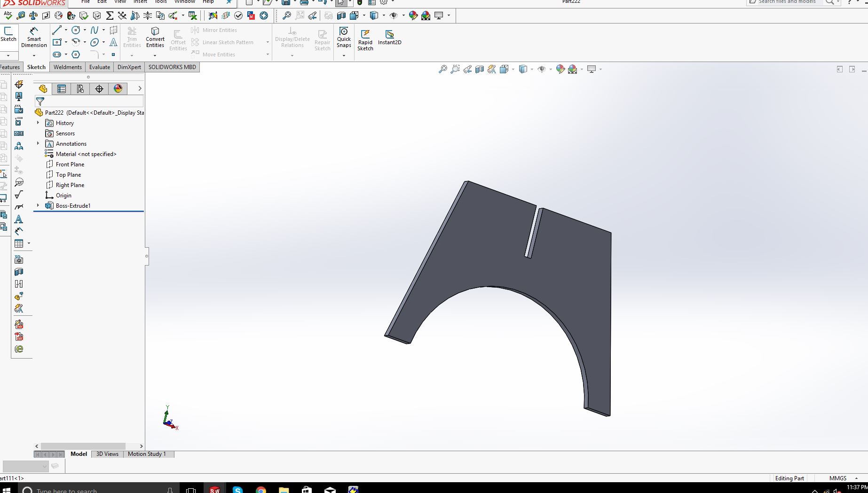Click the MMGS unit system status
The image size is (868, 493).
pos(838,478)
